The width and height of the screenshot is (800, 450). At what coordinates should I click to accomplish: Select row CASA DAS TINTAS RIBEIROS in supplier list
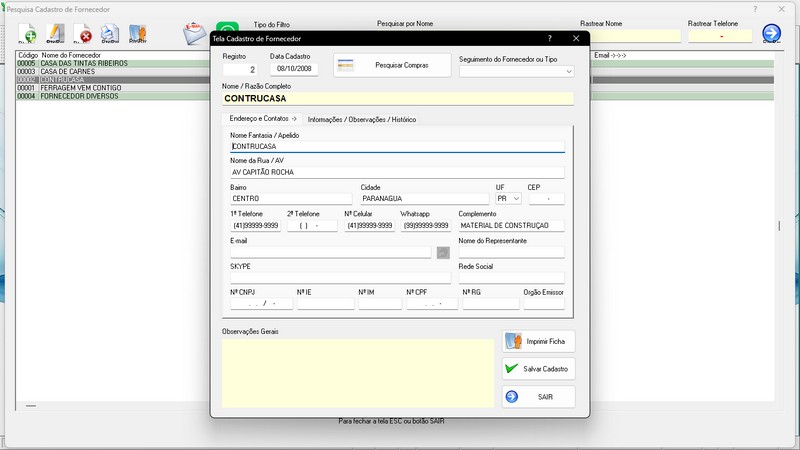tap(113, 63)
